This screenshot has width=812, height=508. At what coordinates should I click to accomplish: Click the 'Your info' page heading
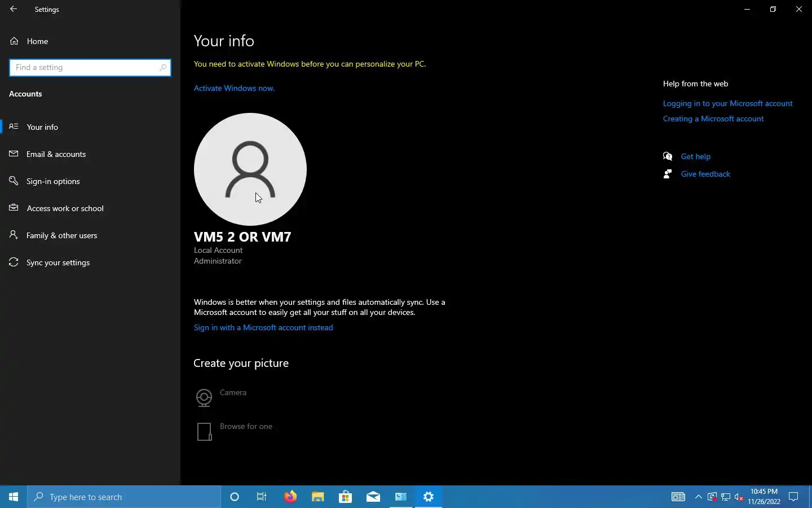coord(224,41)
